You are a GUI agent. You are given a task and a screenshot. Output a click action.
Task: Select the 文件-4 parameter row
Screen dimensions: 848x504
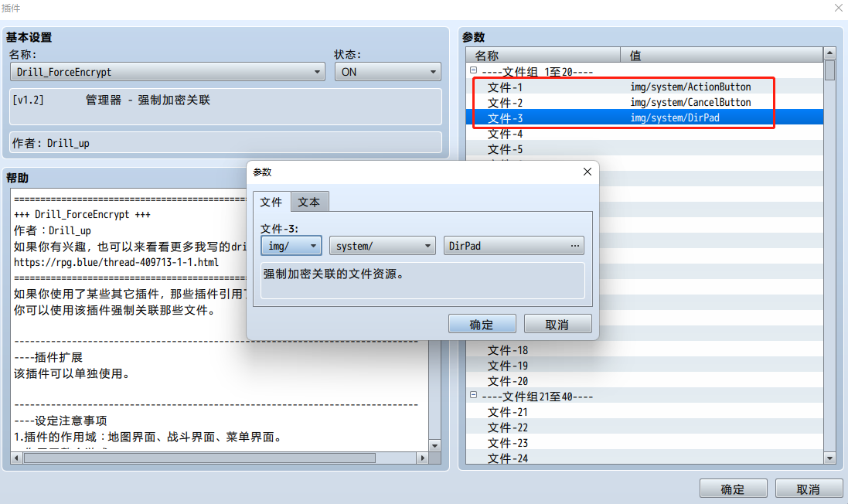tap(645, 133)
